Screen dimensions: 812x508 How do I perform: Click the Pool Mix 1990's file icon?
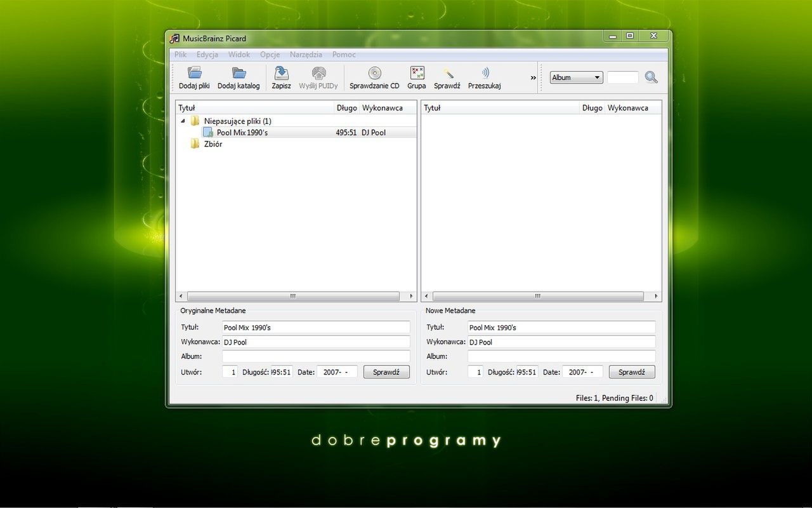click(x=208, y=132)
